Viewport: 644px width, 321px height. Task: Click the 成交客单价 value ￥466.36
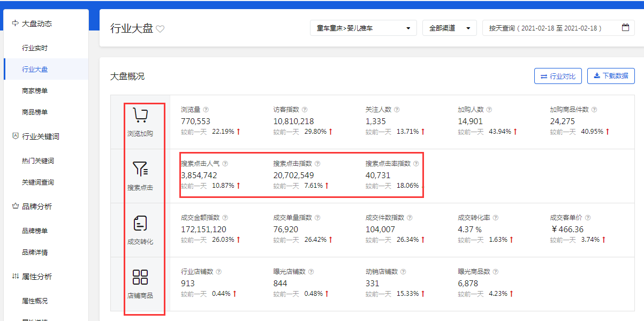click(x=566, y=229)
